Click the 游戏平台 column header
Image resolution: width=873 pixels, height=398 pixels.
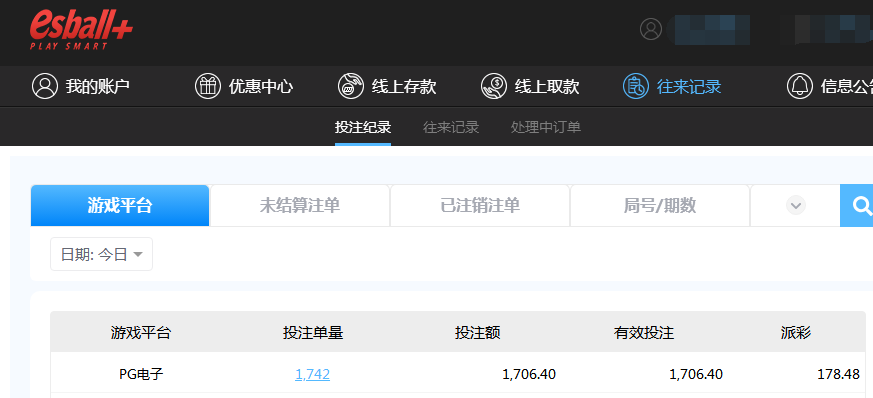point(140,333)
